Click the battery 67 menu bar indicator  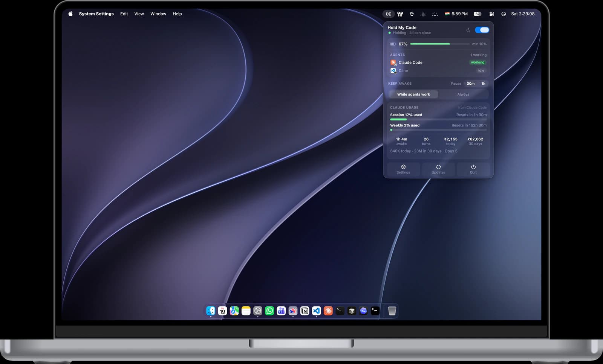point(478,14)
